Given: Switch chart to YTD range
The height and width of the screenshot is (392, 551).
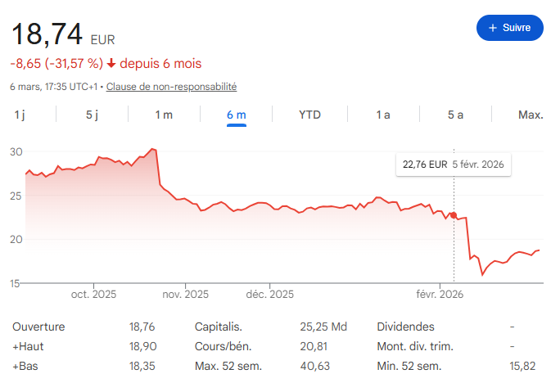Looking at the screenshot, I should coord(309,115).
